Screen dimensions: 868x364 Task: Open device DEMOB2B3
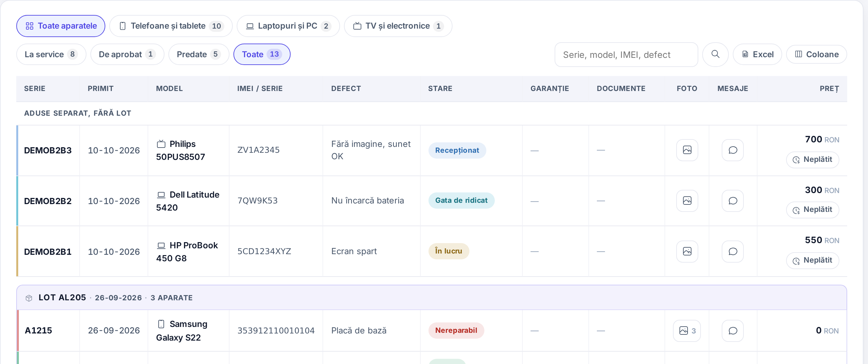click(x=47, y=150)
